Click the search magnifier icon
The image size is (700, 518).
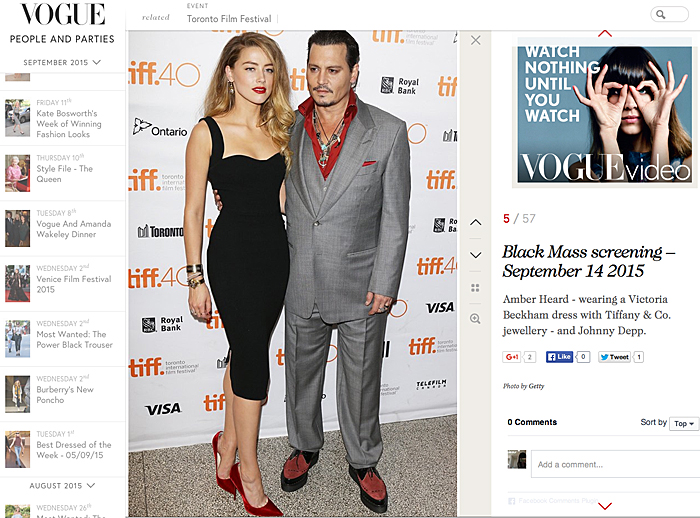pyautogui.click(x=661, y=14)
